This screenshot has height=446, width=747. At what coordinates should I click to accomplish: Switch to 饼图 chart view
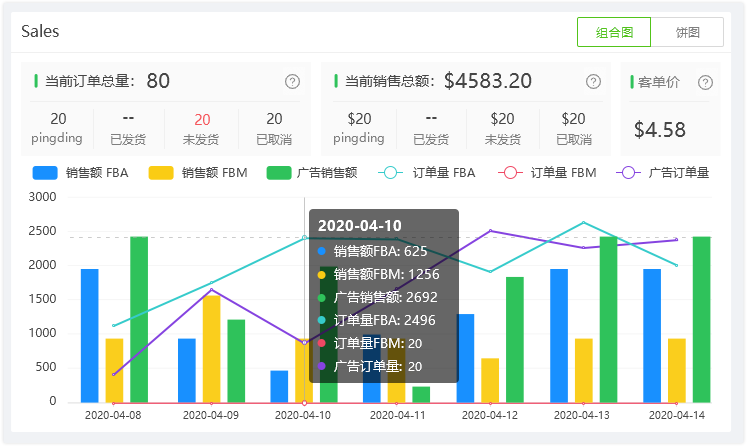click(x=687, y=32)
